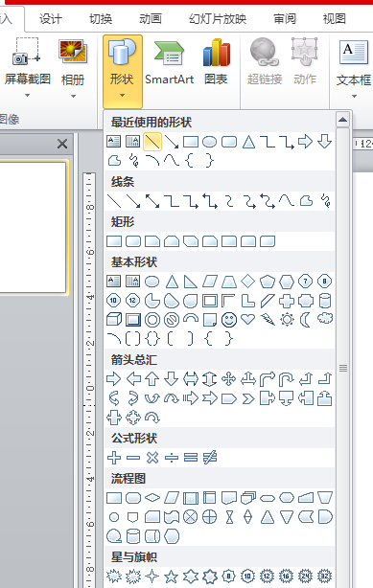Image resolution: width=373 pixels, height=588 pixels.
Task: Select the 4-point star shape
Action: pyautogui.click(x=152, y=576)
